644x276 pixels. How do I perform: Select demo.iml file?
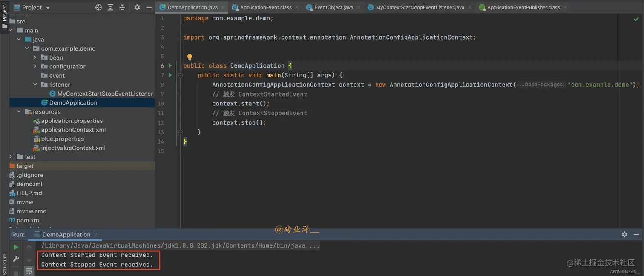point(26,184)
